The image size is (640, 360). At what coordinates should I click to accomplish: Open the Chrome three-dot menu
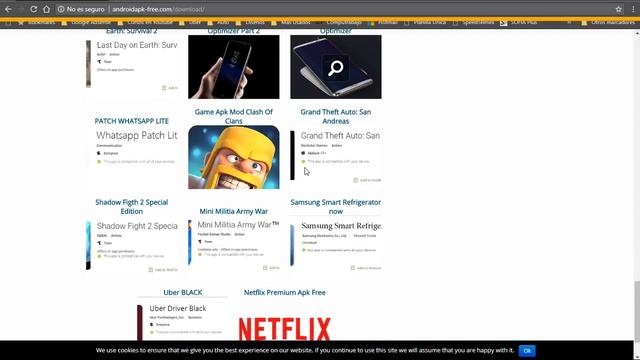pyautogui.click(x=633, y=9)
